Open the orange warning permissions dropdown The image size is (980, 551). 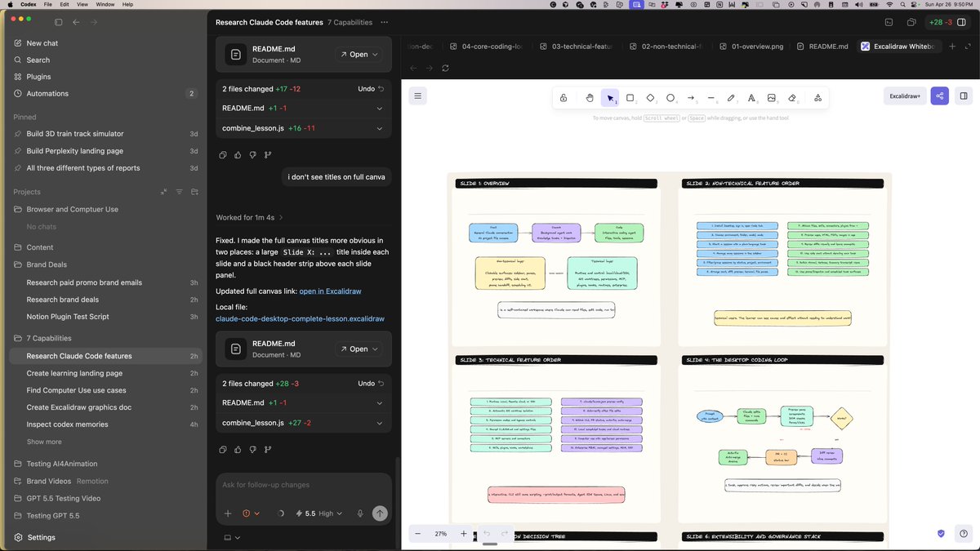251,513
